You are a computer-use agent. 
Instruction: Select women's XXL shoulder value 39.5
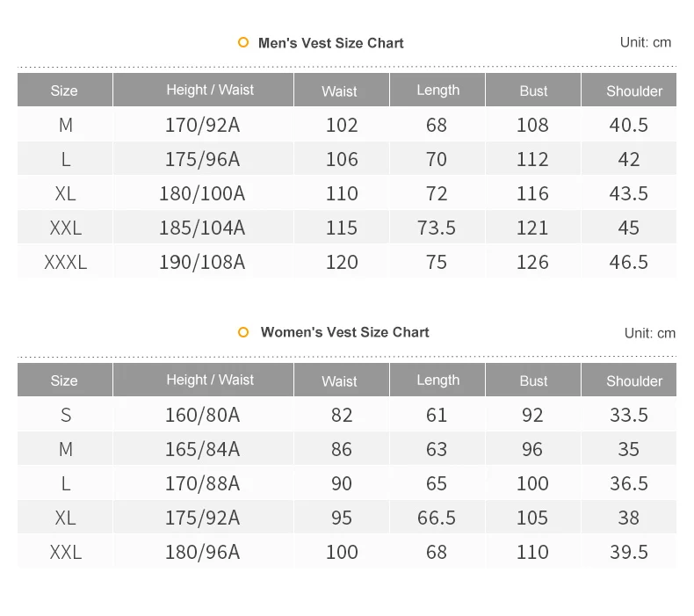pos(628,552)
